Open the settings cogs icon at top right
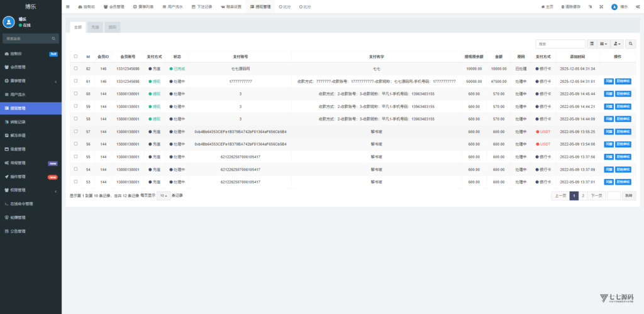This screenshot has width=644, height=314. [x=638, y=7]
